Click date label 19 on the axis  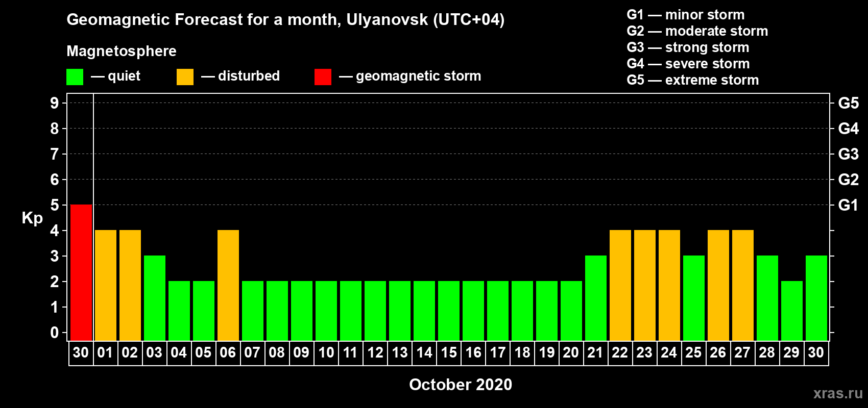pos(547,353)
